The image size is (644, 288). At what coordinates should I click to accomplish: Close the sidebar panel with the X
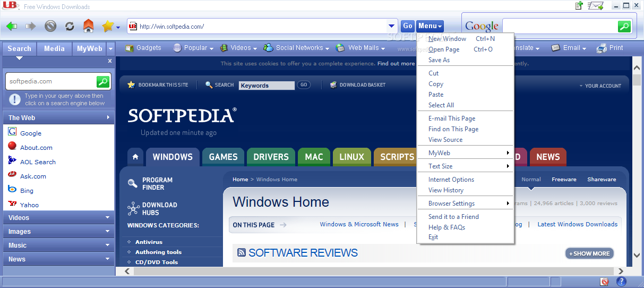tap(110, 61)
